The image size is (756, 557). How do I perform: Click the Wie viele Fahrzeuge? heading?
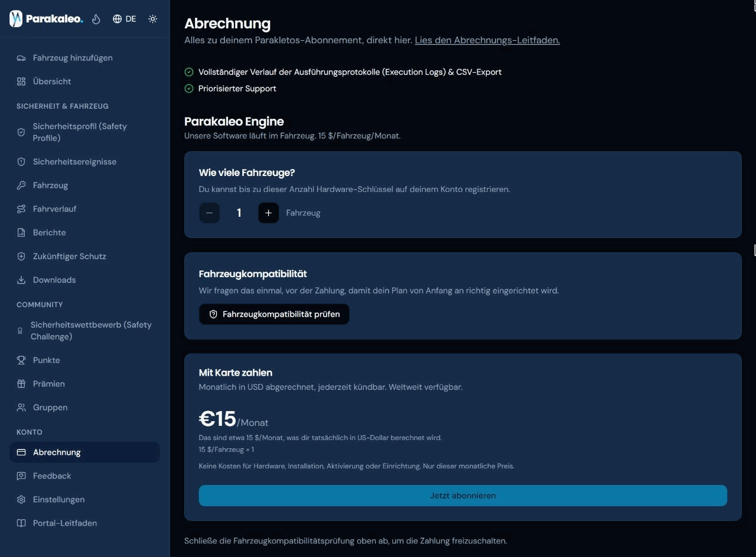pos(247,172)
